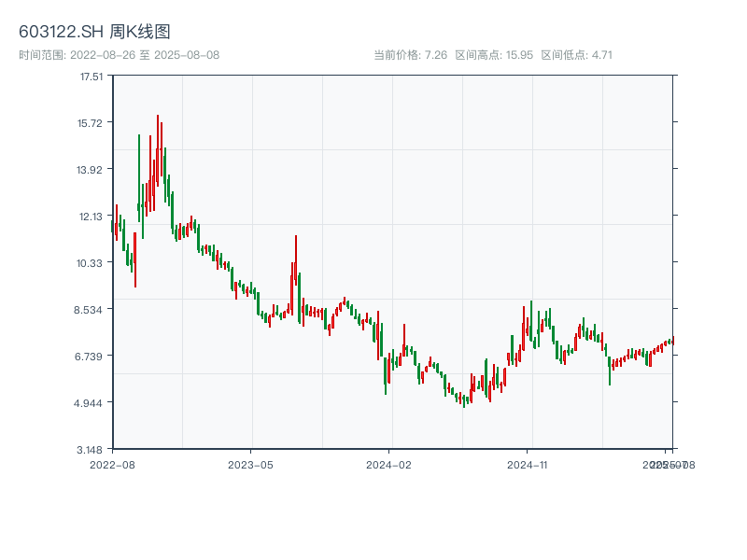Click the y-axis value 8.534
Image resolution: width=747 pixels, height=560 pixels.
pyautogui.click(x=88, y=310)
